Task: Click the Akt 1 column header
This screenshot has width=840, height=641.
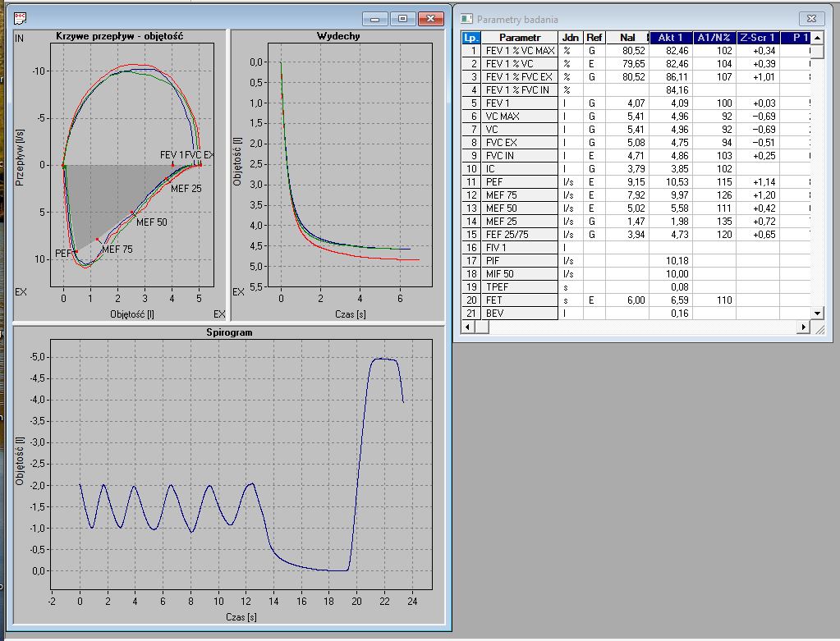Action: click(671, 38)
